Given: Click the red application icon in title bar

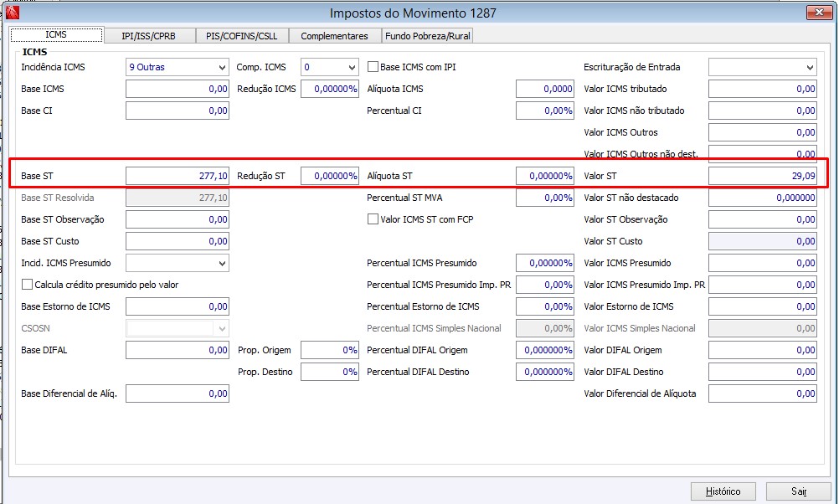Looking at the screenshot, I should (13, 12).
